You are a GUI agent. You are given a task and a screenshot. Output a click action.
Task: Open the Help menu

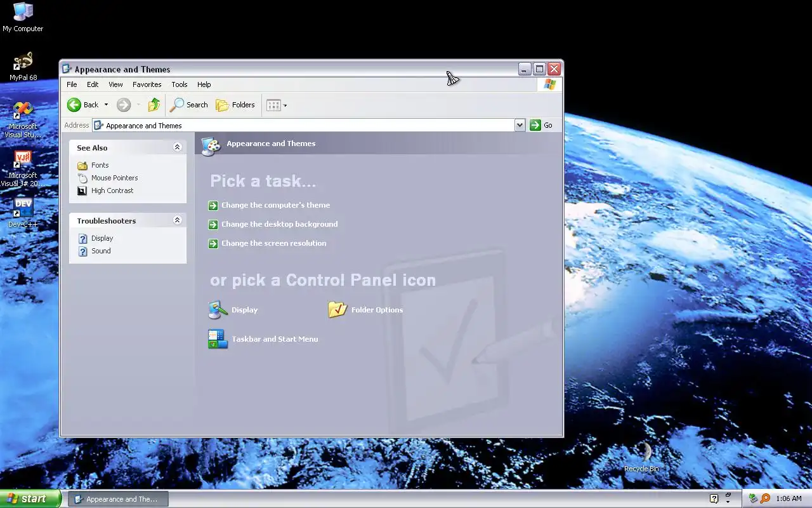(204, 84)
